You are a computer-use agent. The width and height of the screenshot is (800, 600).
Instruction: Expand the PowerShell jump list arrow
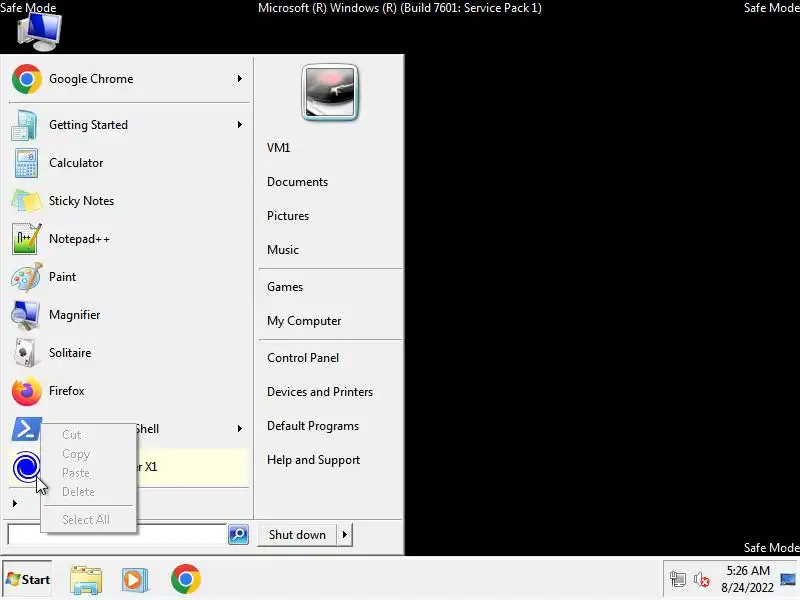[x=240, y=429]
